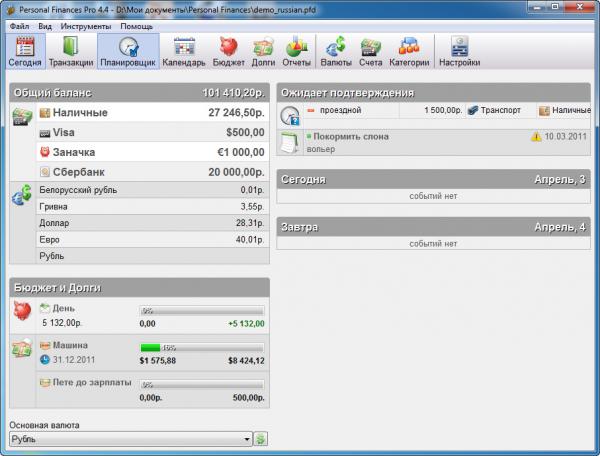Image resolution: width=600 pixels, height=456 pixels.
Task: Open the Транзакции toolbar section
Action: pyautogui.click(x=71, y=52)
